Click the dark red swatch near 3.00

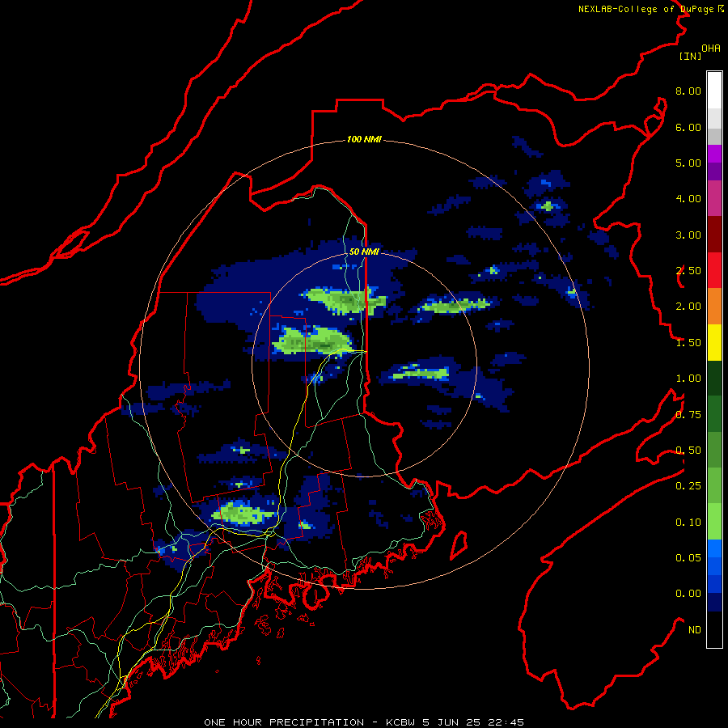point(714,235)
